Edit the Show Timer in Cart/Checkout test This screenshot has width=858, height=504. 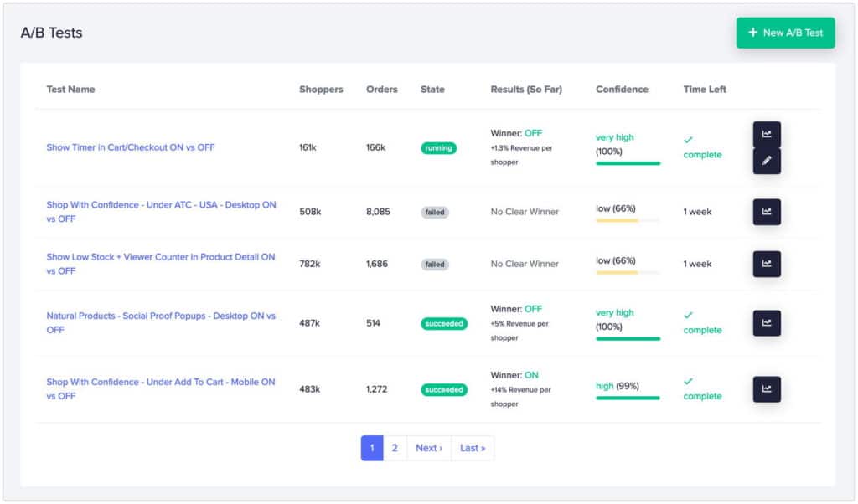pyautogui.click(x=767, y=161)
